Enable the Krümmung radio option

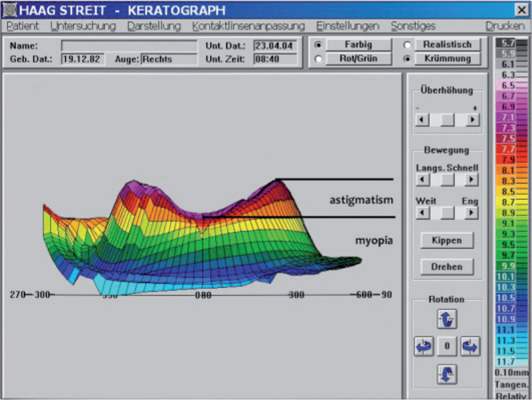point(408,59)
